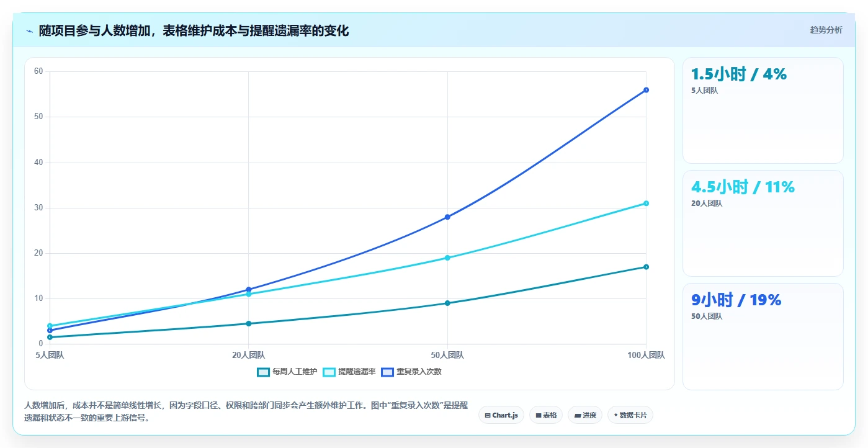Select the 重复录入次数 data point at 50人团队

point(447,217)
